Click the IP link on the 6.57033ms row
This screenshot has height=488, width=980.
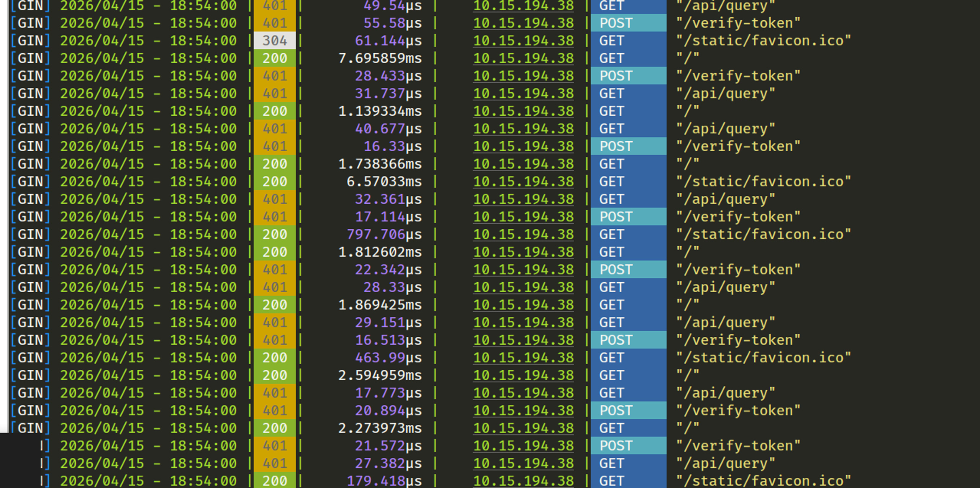tap(523, 182)
